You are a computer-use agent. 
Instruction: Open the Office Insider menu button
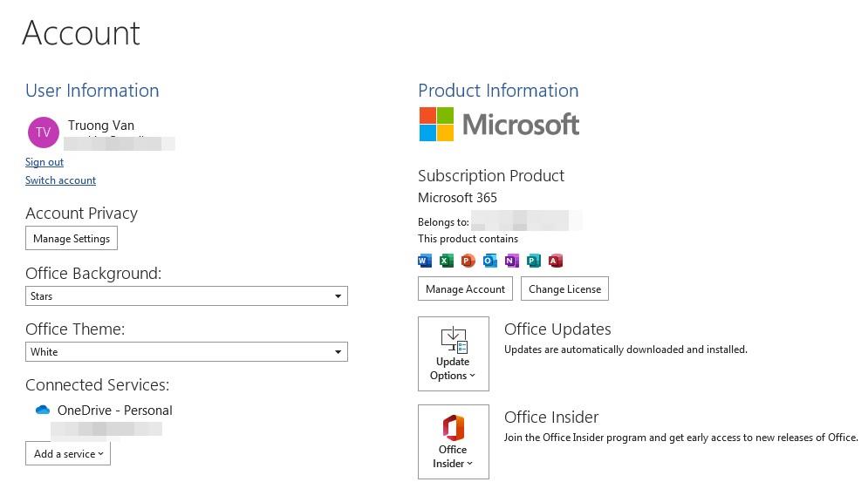454,442
